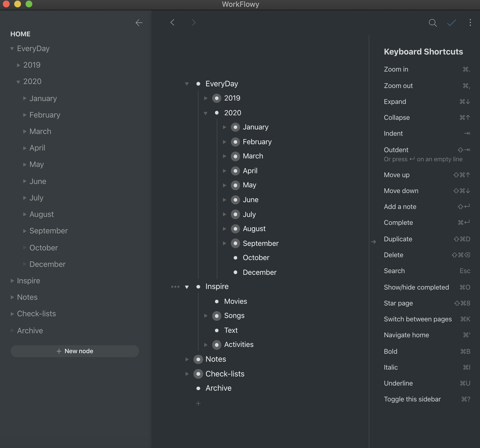Viewport: 480px width, 448px height.
Task: Collapse the Inspire node in the outline
Action: [x=187, y=287]
